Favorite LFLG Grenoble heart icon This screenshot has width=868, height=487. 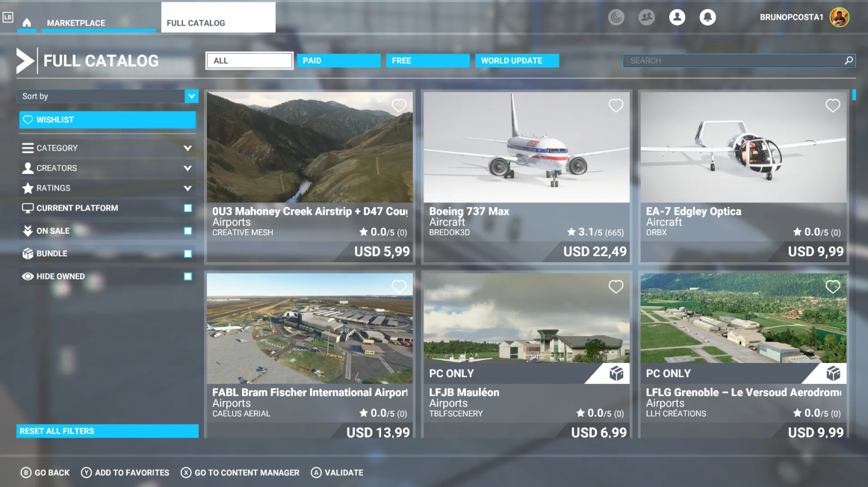coord(833,286)
